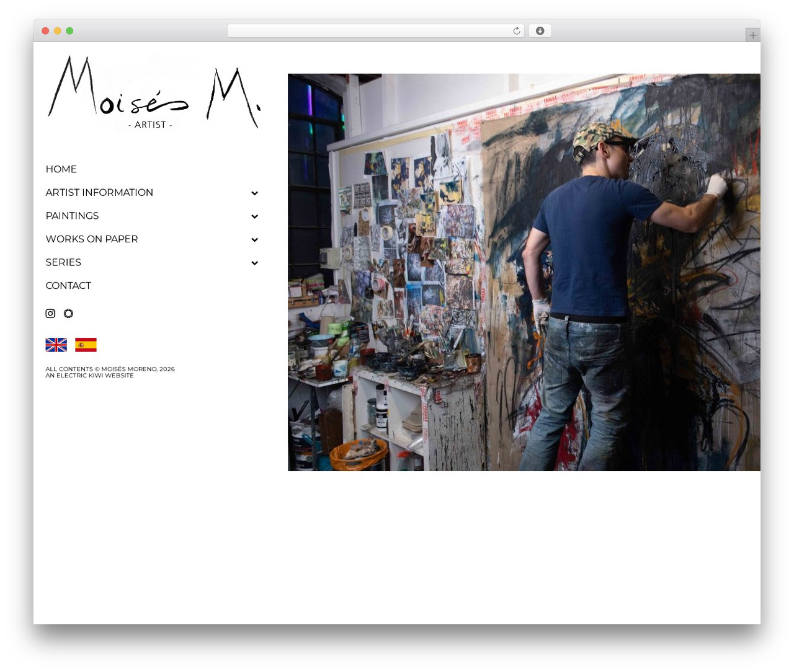Follow the Electric Kiwi website link
This screenshot has width=794, height=672.
click(89, 376)
